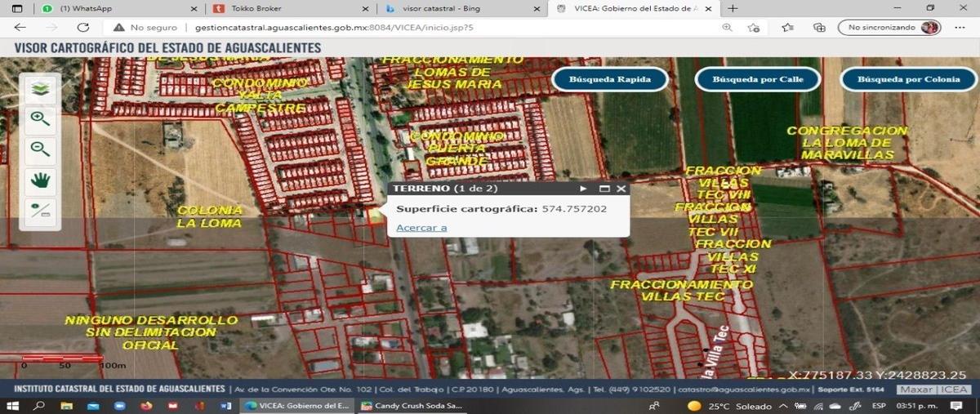Image resolution: width=980 pixels, height=414 pixels.
Task: Switch to the WhatsApp tab
Action: 118,8
